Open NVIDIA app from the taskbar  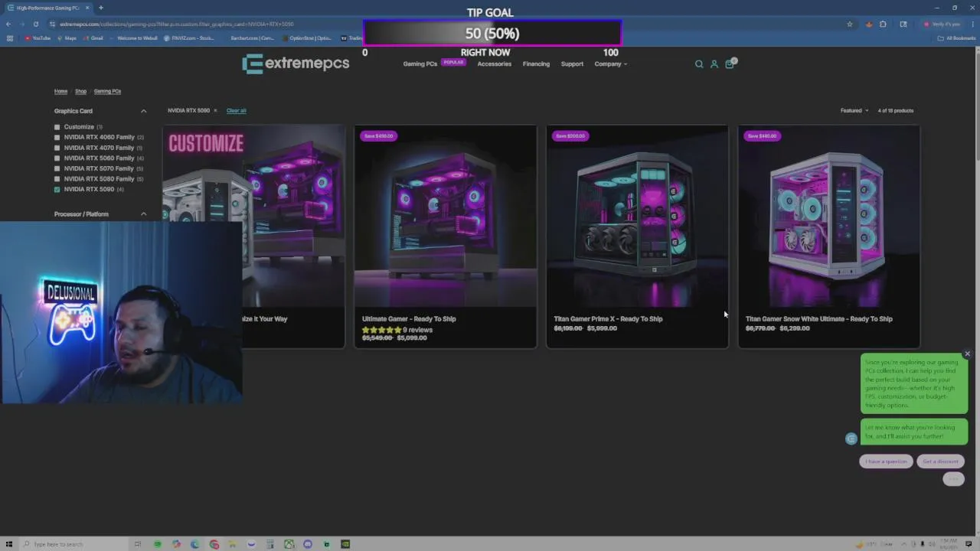click(345, 544)
